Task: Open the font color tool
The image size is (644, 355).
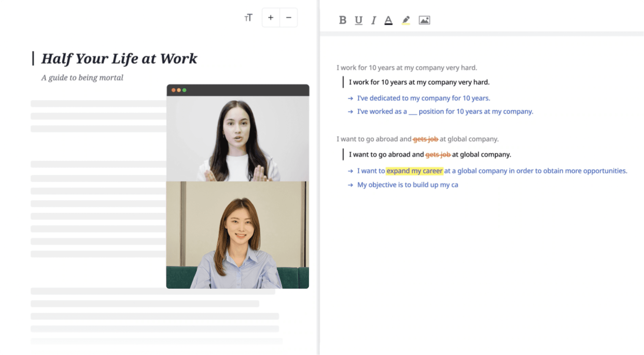Action: pos(388,20)
